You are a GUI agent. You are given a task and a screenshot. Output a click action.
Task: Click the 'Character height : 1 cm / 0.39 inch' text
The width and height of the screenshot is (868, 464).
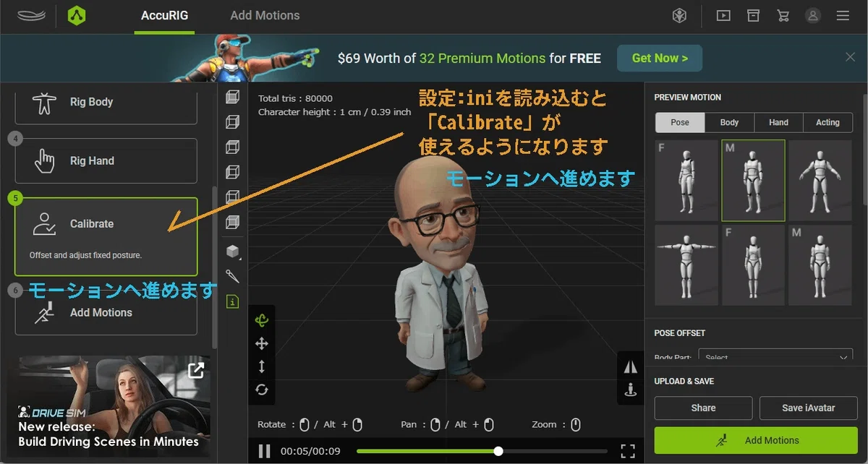tap(334, 112)
